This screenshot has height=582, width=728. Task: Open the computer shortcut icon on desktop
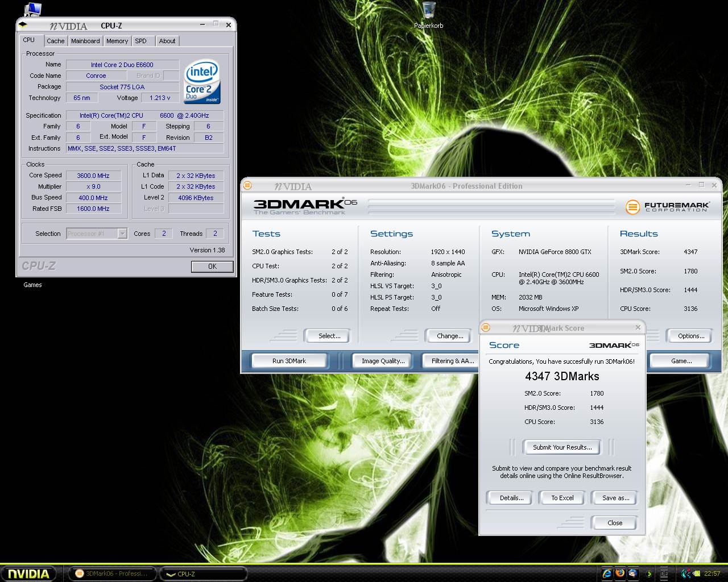[x=33, y=9]
